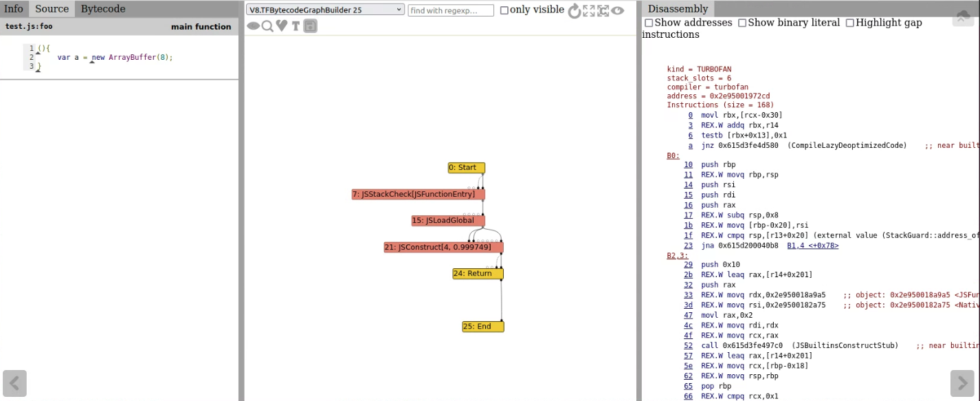Click offset 52 of the call instruction
Screen dimensions: 980x401
[x=689, y=346]
